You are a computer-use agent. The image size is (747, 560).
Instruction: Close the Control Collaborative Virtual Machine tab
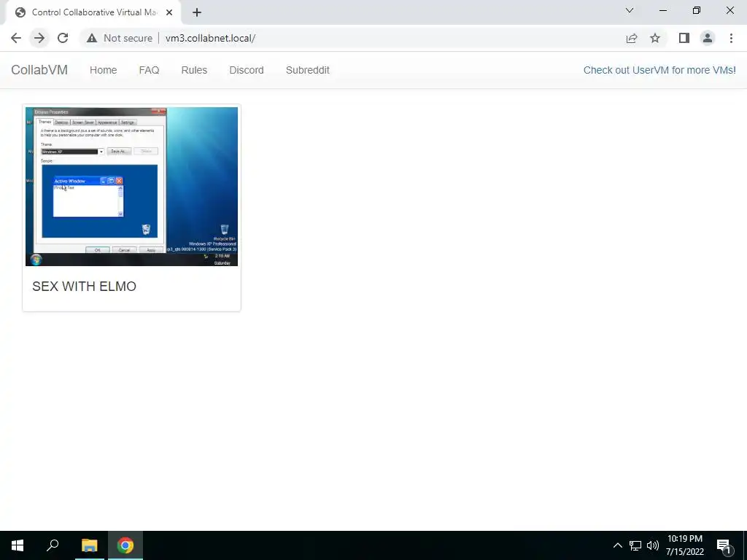pos(169,12)
